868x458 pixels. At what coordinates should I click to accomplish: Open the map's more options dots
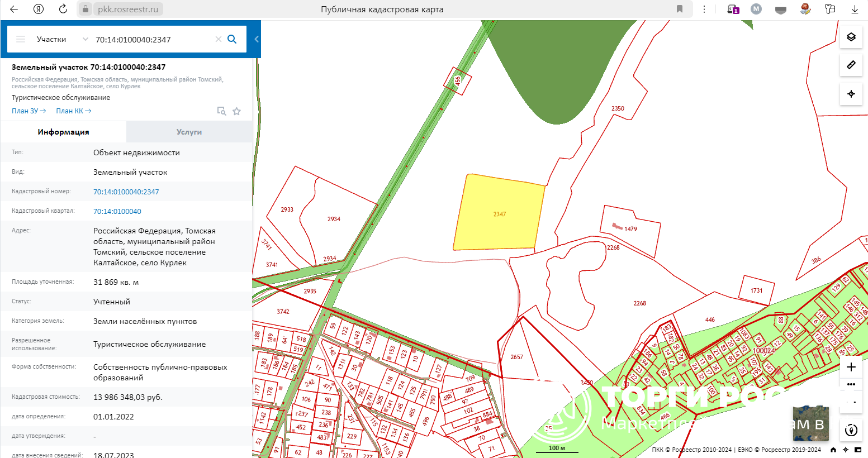tap(851, 384)
